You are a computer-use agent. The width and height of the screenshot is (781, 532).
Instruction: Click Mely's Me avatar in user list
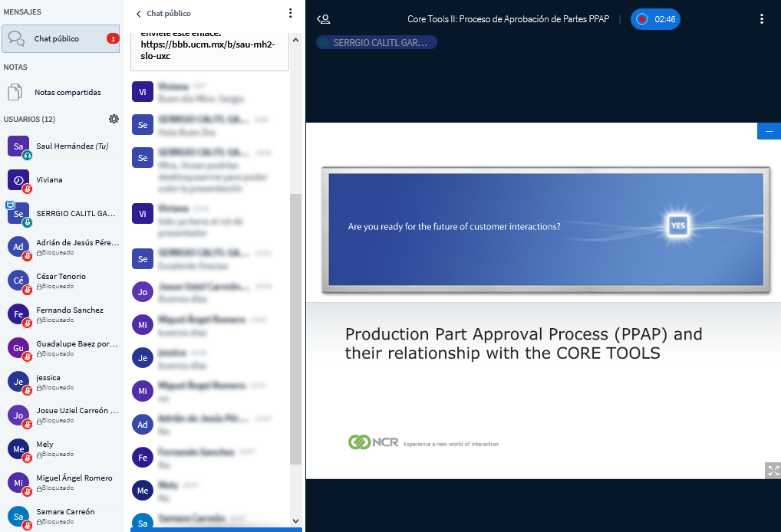pos(18,449)
